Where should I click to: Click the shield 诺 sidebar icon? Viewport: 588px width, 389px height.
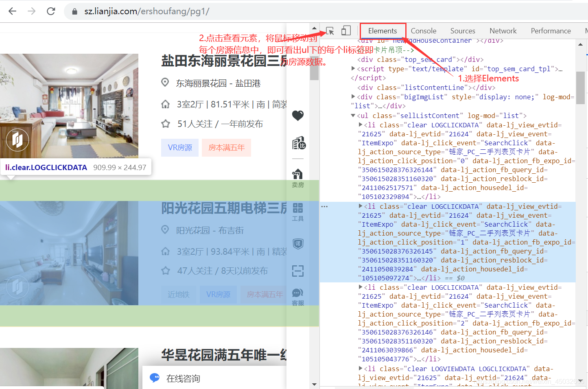(x=298, y=244)
